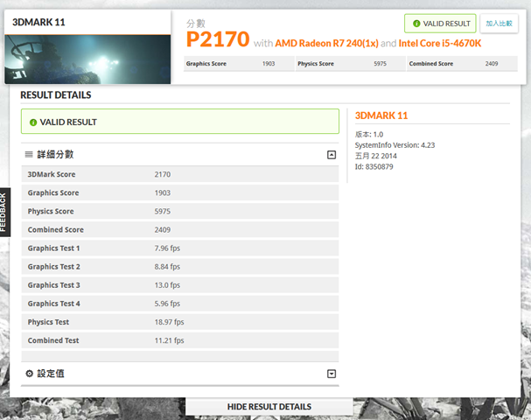This screenshot has height=420, width=531.
Task: Click the P2170 score heading
Action: 218,39
